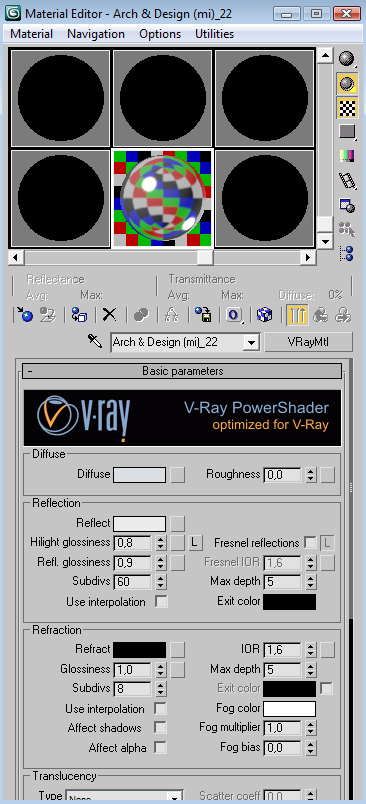Open Material Editor Options icon
This screenshot has width=366, height=804.
[348, 206]
